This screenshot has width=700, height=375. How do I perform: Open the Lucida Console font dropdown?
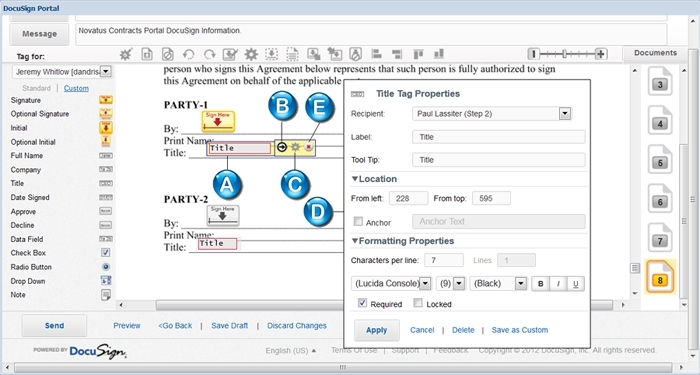425,283
